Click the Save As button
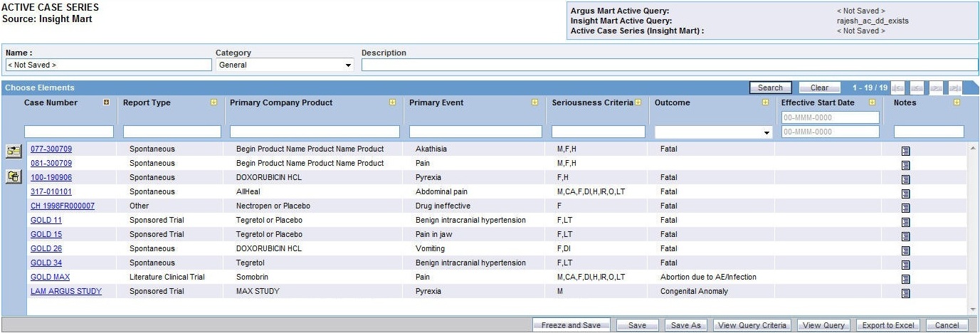Image resolution: width=980 pixels, height=333 pixels. coord(686,325)
